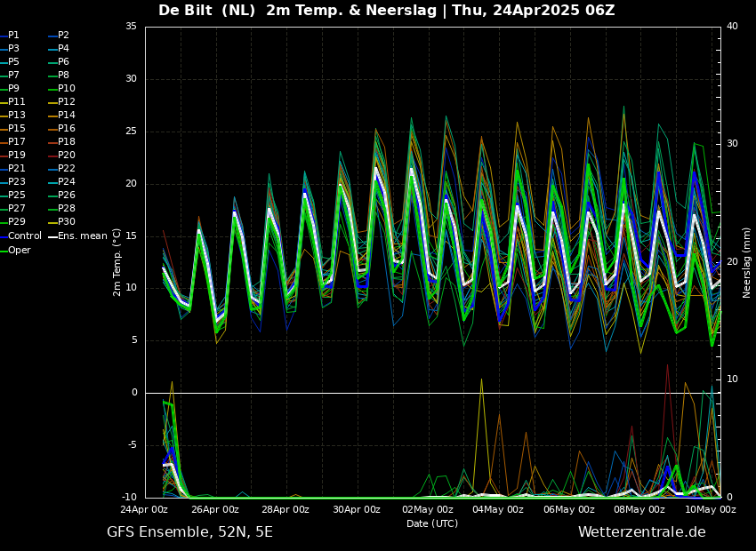Click the Neerslag (mm) axis label

(x=747, y=261)
